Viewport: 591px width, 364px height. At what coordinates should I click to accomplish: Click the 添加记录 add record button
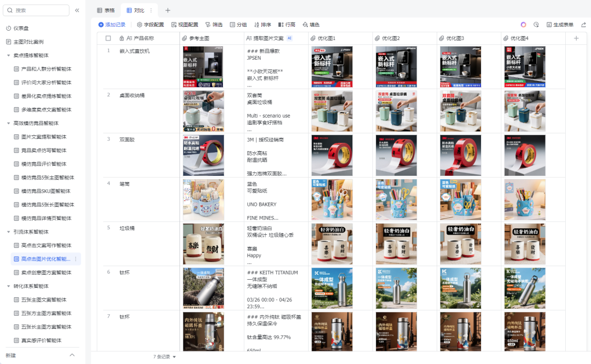112,25
